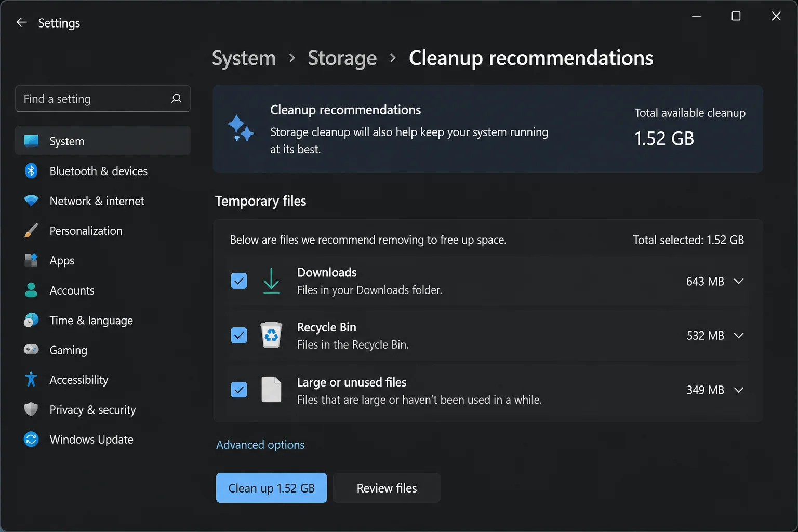Navigate to System in the breadcrumb
This screenshot has height=532, width=798.
(244, 58)
